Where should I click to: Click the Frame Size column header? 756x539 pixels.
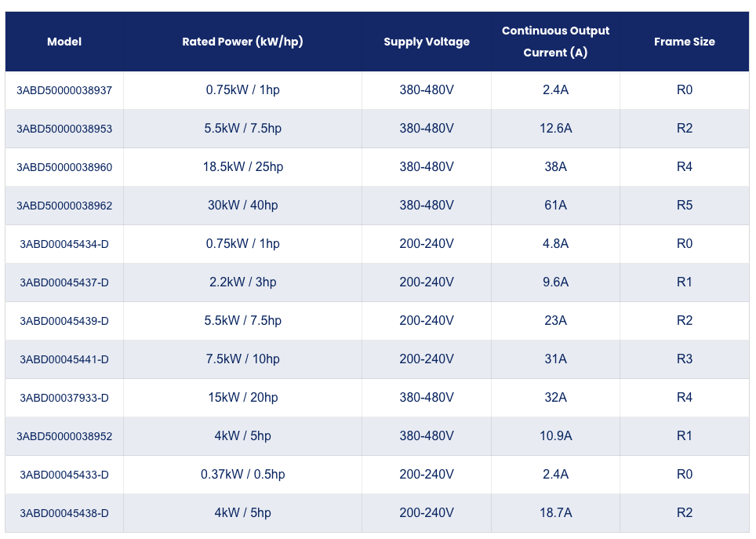tap(684, 42)
